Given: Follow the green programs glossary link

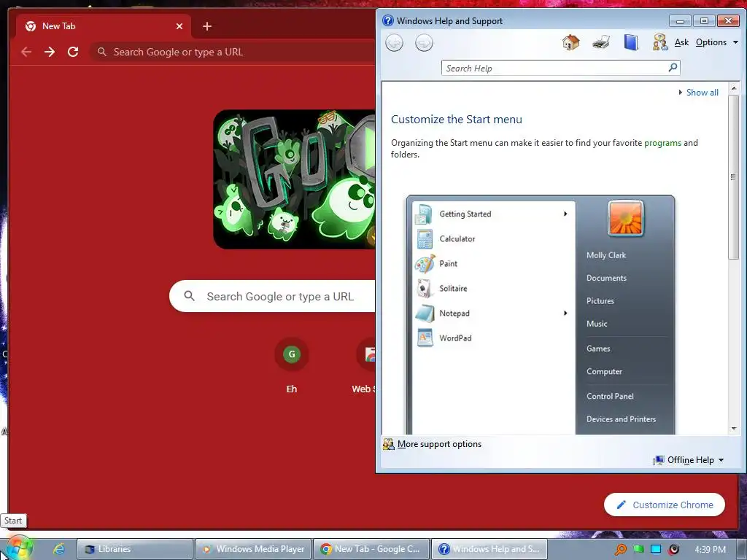Looking at the screenshot, I should click(x=662, y=143).
